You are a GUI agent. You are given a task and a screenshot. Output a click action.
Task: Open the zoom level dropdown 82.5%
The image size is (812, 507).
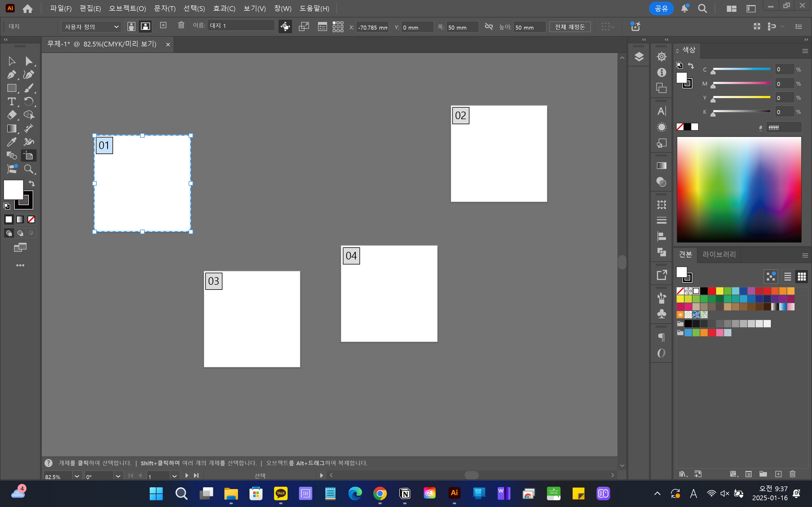click(77, 476)
